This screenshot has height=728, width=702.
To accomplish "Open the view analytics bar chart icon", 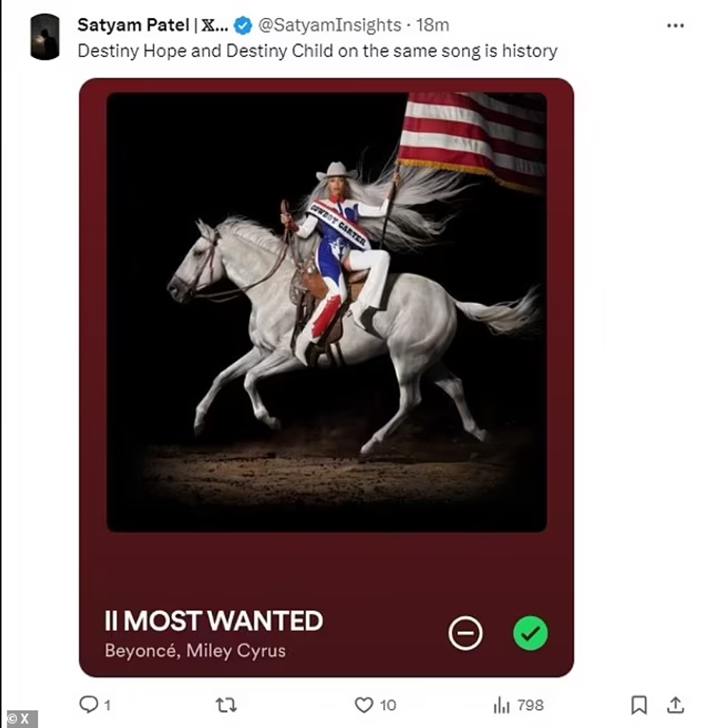I will (x=501, y=705).
